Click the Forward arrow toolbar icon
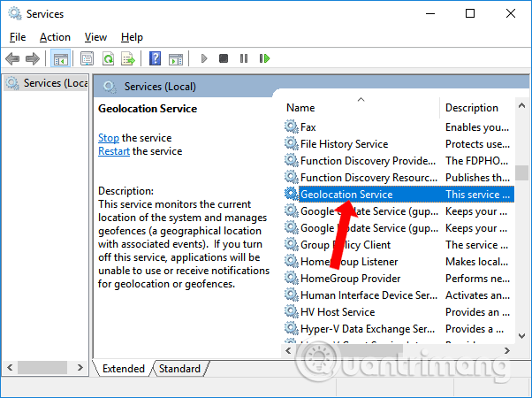Screen dimensions: 532x398 [33, 58]
